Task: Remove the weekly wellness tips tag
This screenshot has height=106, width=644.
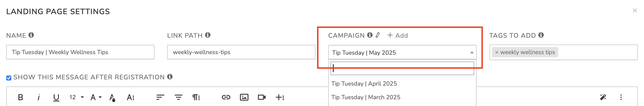Action: (497, 52)
